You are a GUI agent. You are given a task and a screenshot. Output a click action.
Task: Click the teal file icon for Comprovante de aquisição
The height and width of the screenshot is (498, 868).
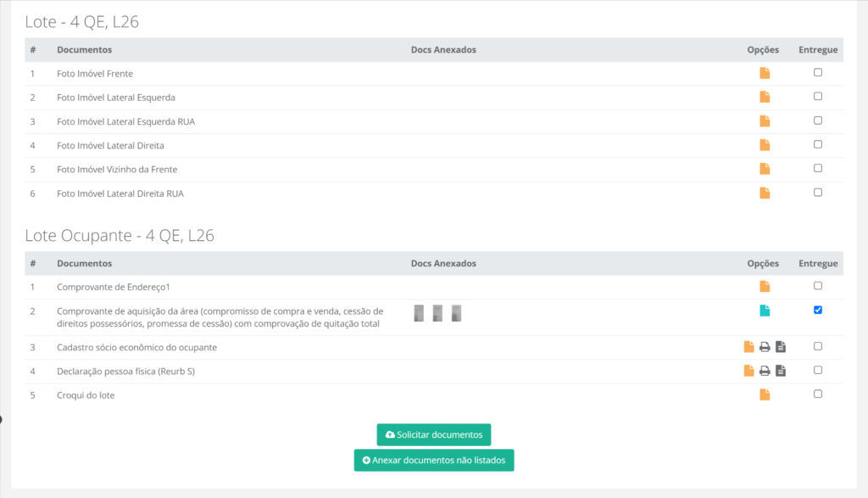click(x=765, y=311)
